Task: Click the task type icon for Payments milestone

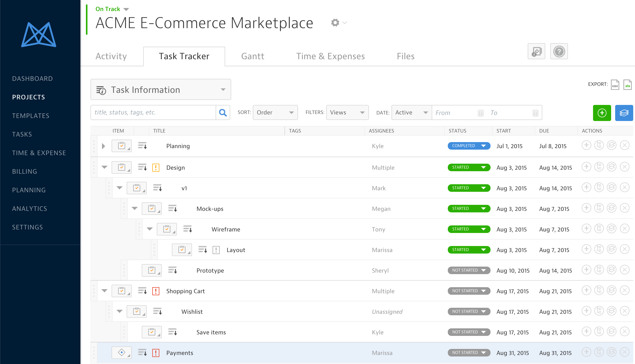Action: pos(122,352)
